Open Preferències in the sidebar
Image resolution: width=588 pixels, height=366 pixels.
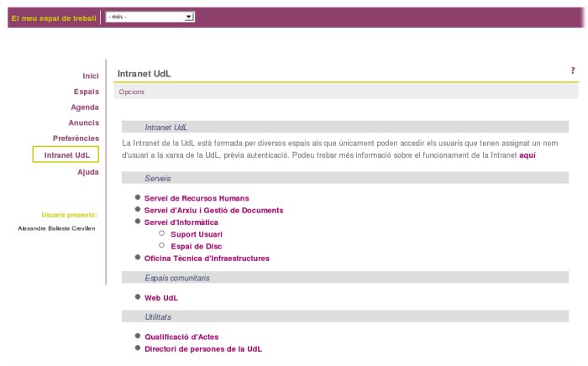(76, 139)
